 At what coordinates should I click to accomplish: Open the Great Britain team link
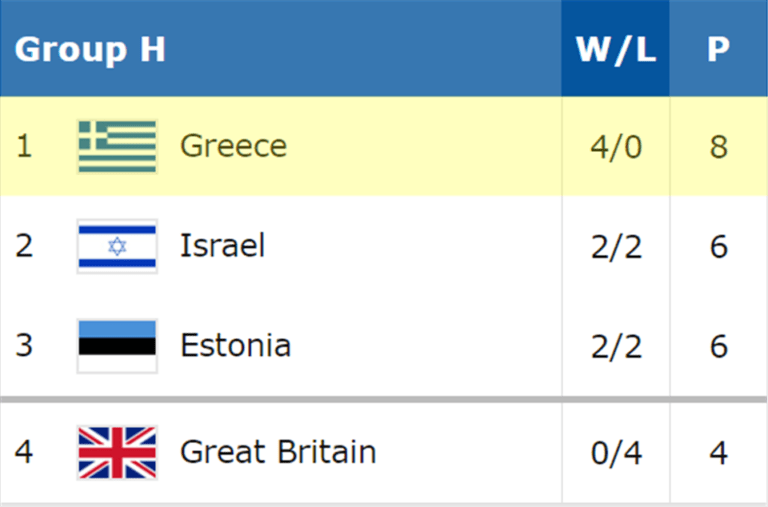pos(278,452)
